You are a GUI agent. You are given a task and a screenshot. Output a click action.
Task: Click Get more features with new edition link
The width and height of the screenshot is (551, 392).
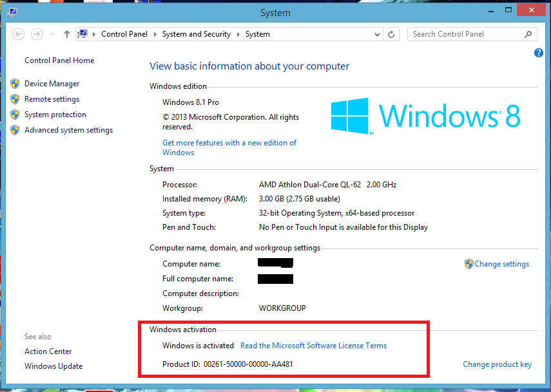(229, 147)
